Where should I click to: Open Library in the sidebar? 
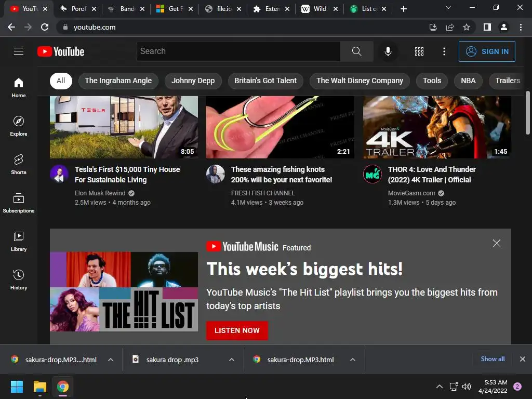(x=19, y=241)
